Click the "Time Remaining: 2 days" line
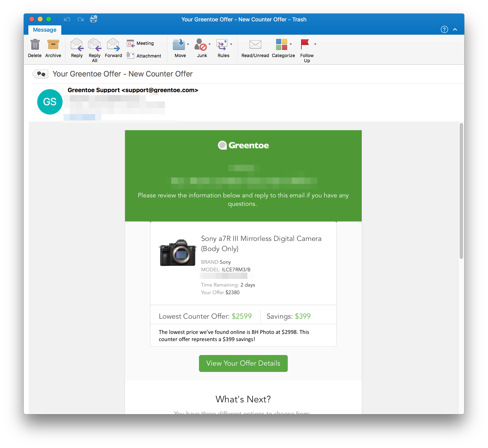 click(x=228, y=285)
